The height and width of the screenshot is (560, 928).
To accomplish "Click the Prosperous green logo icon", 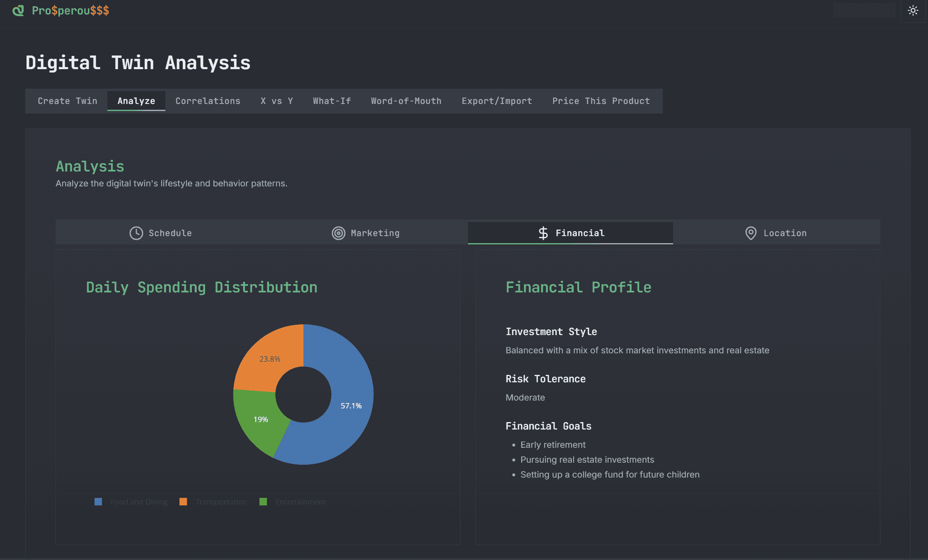I will [x=18, y=11].
